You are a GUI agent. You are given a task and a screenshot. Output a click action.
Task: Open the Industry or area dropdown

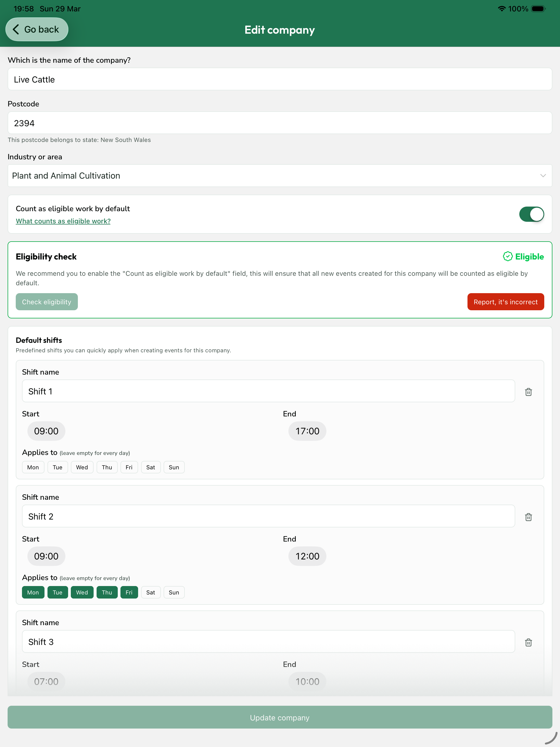click(x=280, y=176)
